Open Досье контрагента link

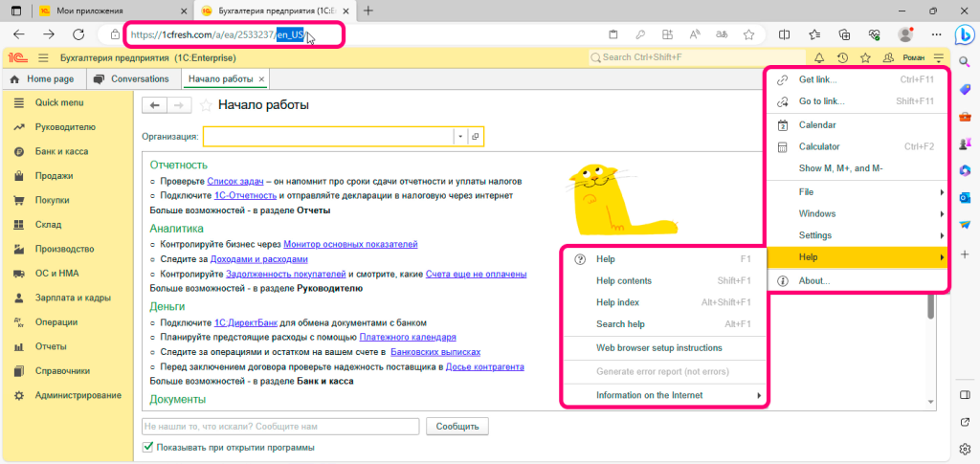(x=485, y=366)
